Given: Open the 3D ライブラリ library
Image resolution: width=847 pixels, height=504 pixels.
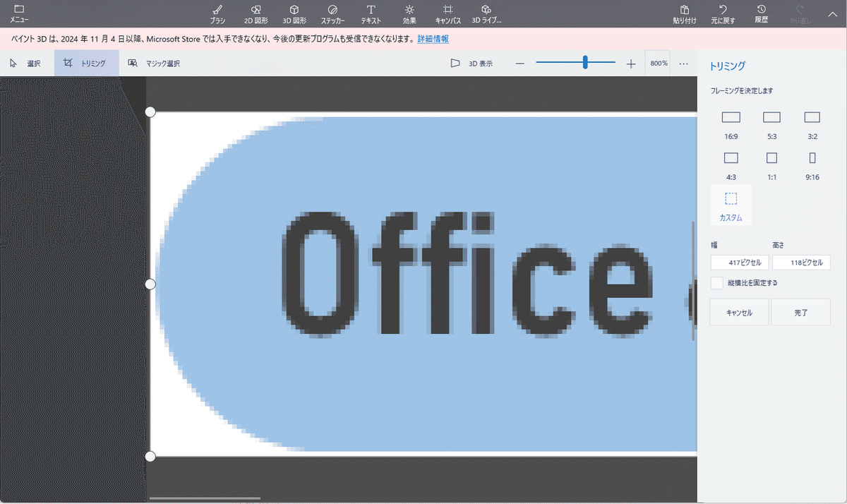Looking at the screenshot, I should [486, 13].
